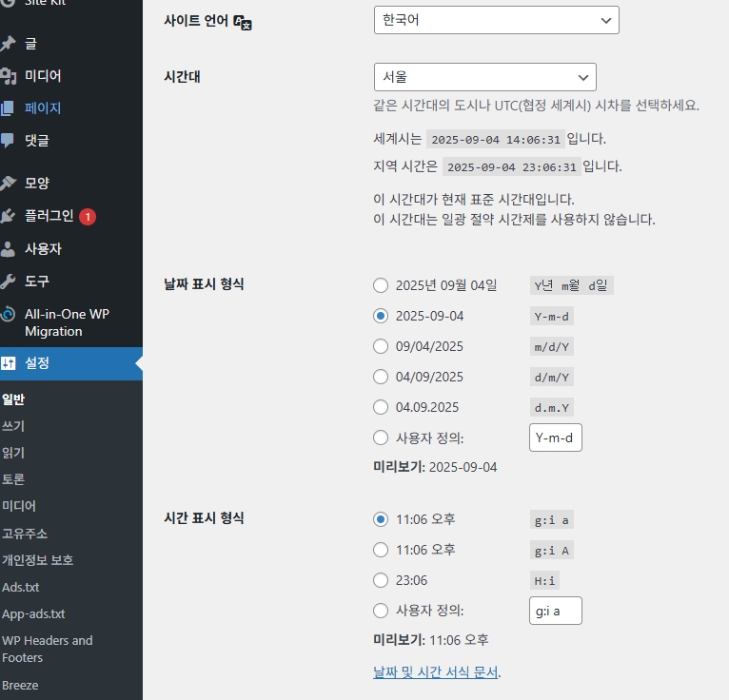Screen dimensions: 729x700
Task: Select the custom time format radio
Action: [x=381, y=611]
